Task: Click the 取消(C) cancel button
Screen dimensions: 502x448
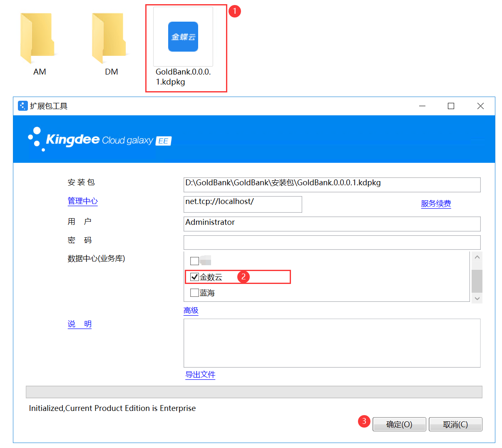Action: [455, 424]
